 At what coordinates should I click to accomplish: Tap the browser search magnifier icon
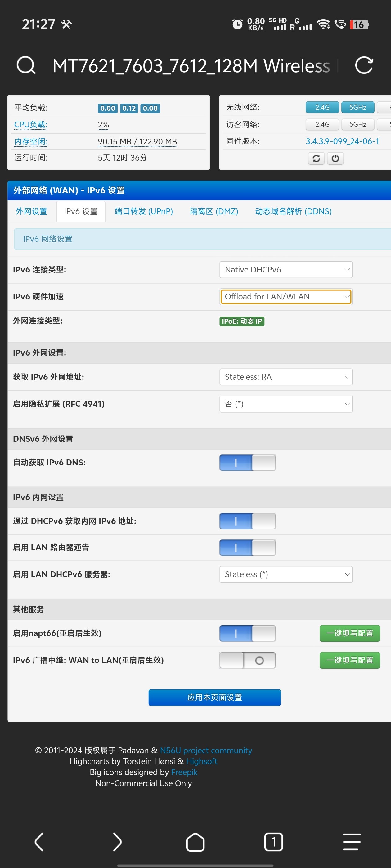pyautogui.click(x=26, y=65)
